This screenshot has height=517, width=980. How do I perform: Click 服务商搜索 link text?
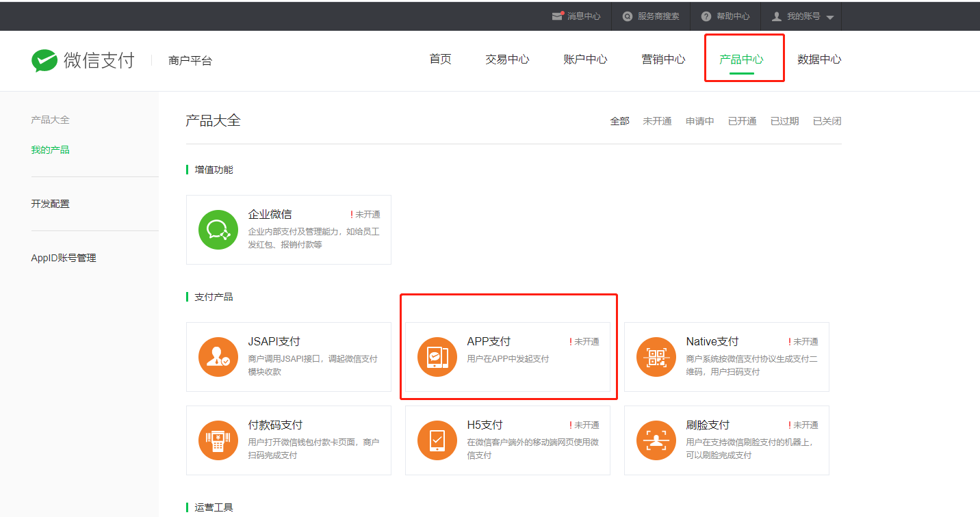(x=658, y=16)
